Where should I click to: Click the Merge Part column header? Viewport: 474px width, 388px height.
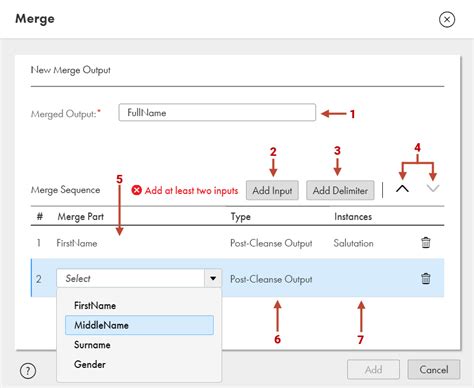tap(81, 217)
